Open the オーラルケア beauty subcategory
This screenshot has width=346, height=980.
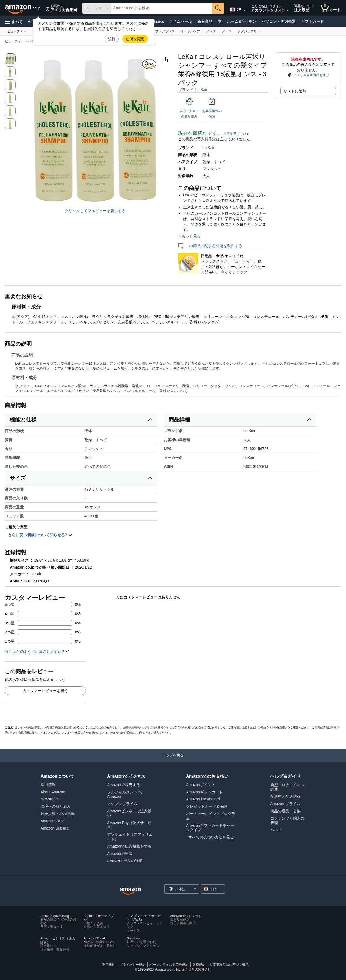(x=190, y=31)
